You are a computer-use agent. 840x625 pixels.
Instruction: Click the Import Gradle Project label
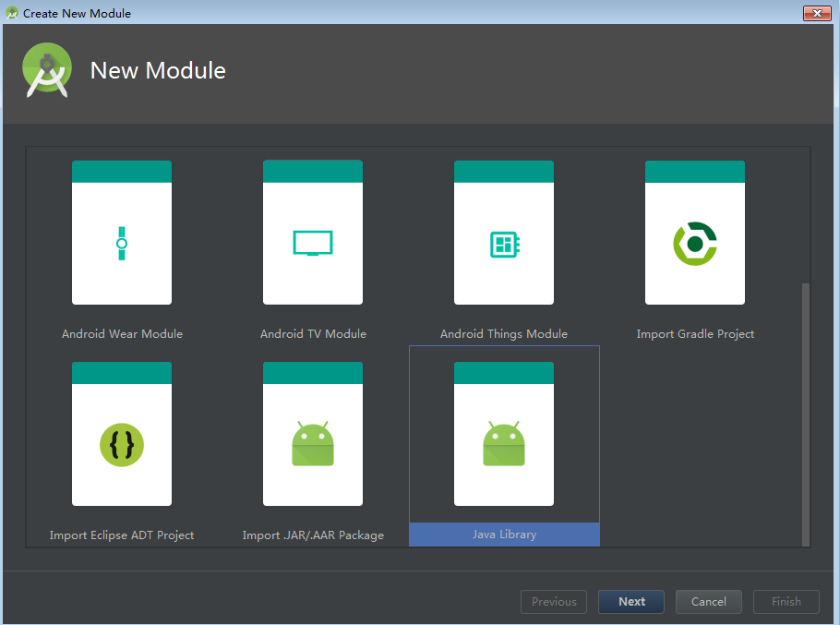(695, 333)
